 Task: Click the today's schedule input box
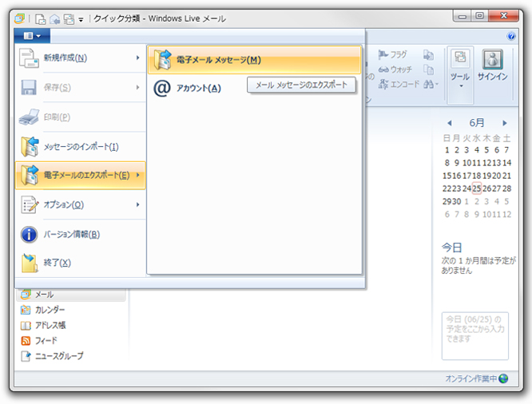[475, 336]
